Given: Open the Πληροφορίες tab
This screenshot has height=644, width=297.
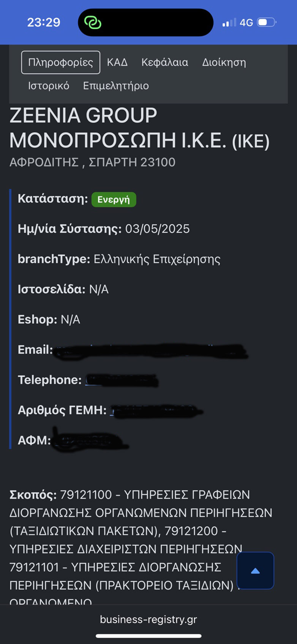Looking at the screenshot, I should [x=61, y=62].
